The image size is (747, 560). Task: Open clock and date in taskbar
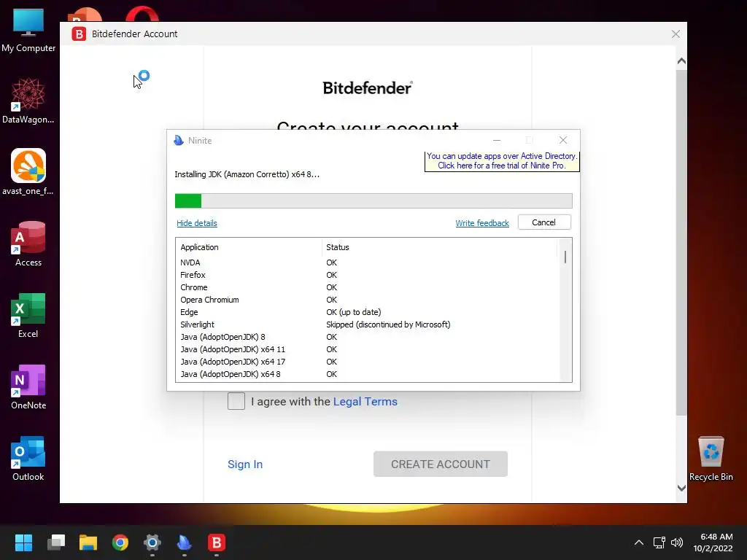pos(713,542)
